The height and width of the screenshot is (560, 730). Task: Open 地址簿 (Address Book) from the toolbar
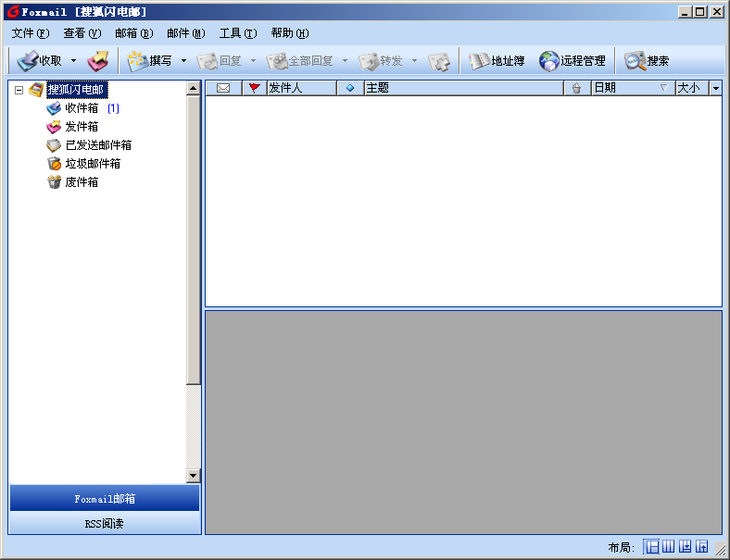pyautogui.click(x=497, y=61)
